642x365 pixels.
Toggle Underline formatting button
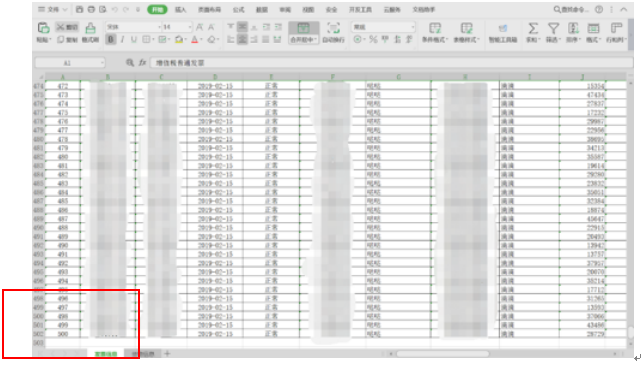pos(133,40)
